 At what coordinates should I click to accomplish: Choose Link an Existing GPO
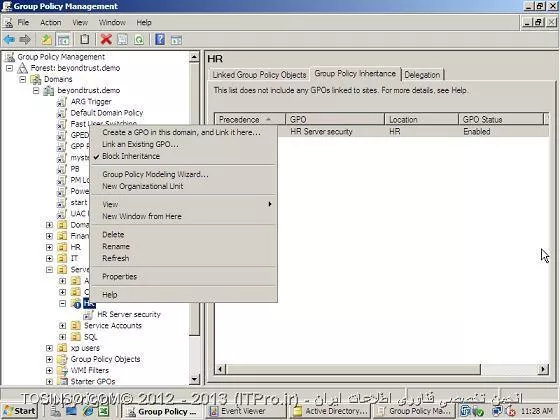coord(184,144)
